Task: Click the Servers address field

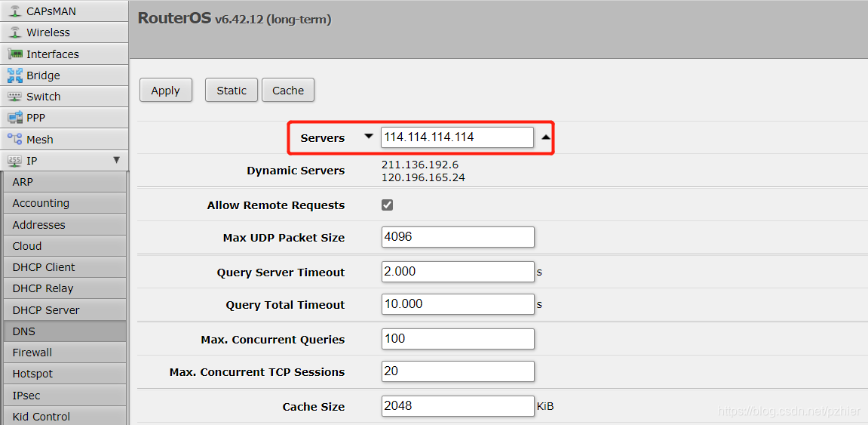Action: 457,137
